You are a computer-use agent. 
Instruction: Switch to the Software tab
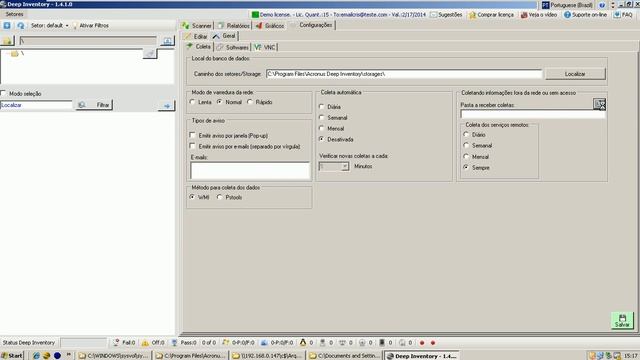[x=233, y=47]
